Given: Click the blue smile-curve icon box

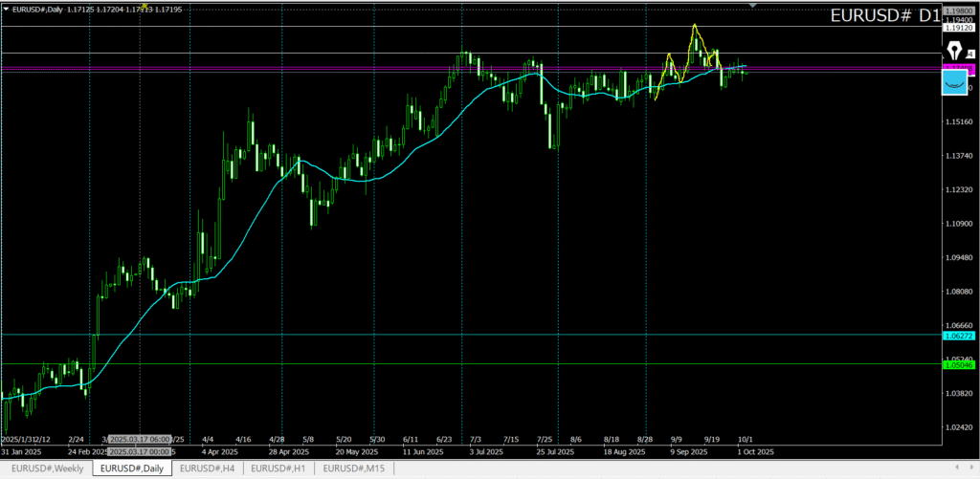Looking at the screenshot, I should 954,82.
